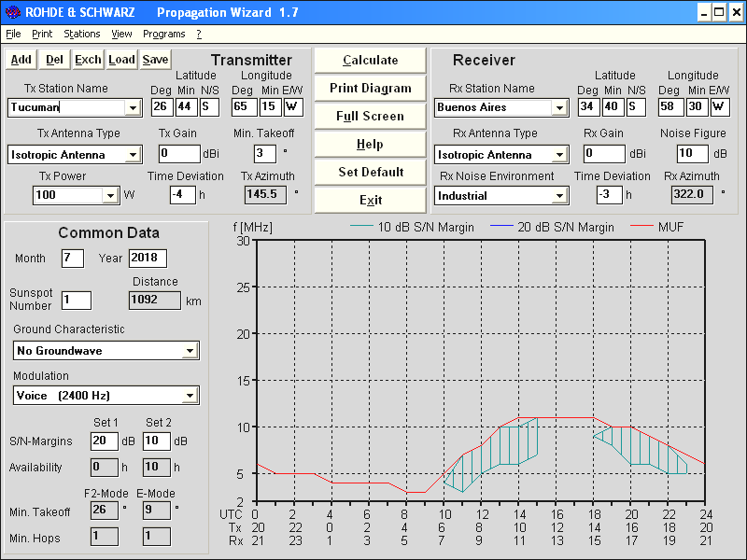Click the Rx Gain input field
747x560 pixels.
click(x=604, y=154)
